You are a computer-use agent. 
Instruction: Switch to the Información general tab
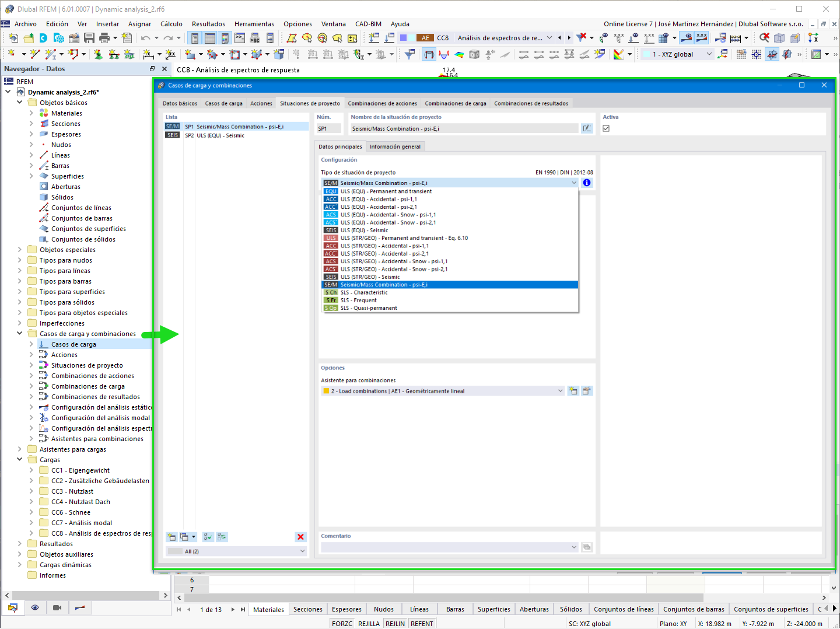click(395, 146)
